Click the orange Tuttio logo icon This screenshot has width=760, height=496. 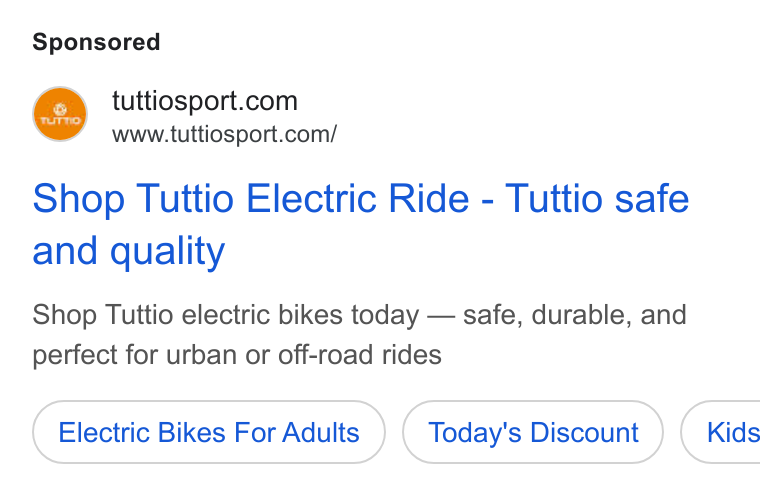(x=60, y=114)
